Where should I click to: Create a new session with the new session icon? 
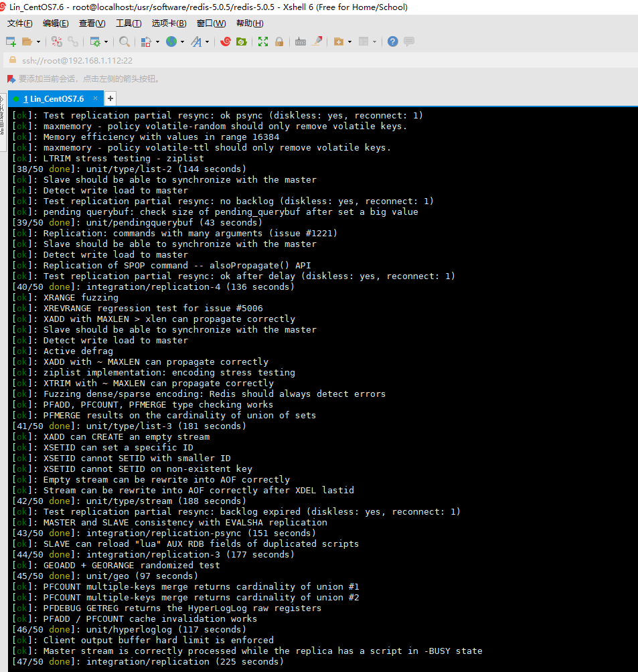10,41
